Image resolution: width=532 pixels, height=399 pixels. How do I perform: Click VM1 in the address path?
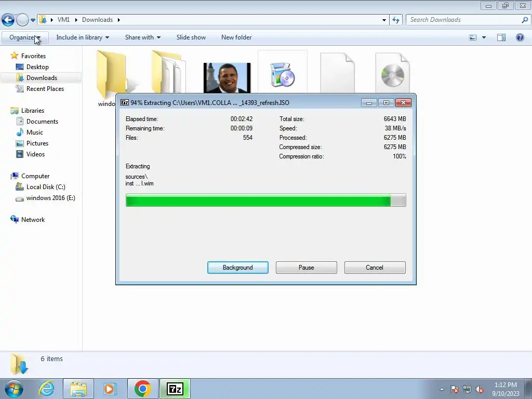[63, 20]
